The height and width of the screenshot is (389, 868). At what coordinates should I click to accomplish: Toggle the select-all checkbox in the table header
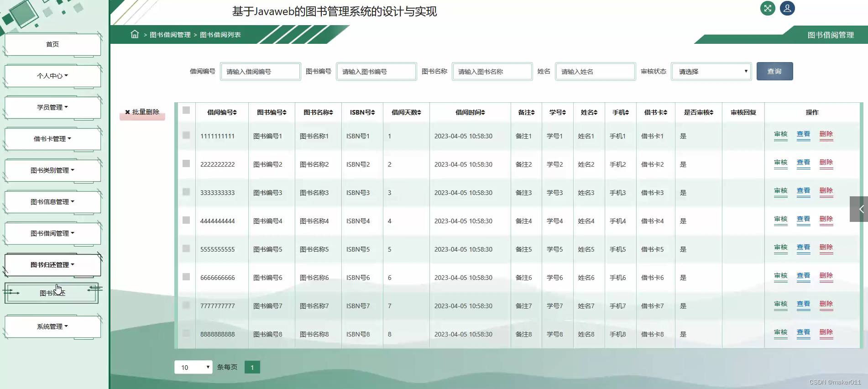pos(186,110)
